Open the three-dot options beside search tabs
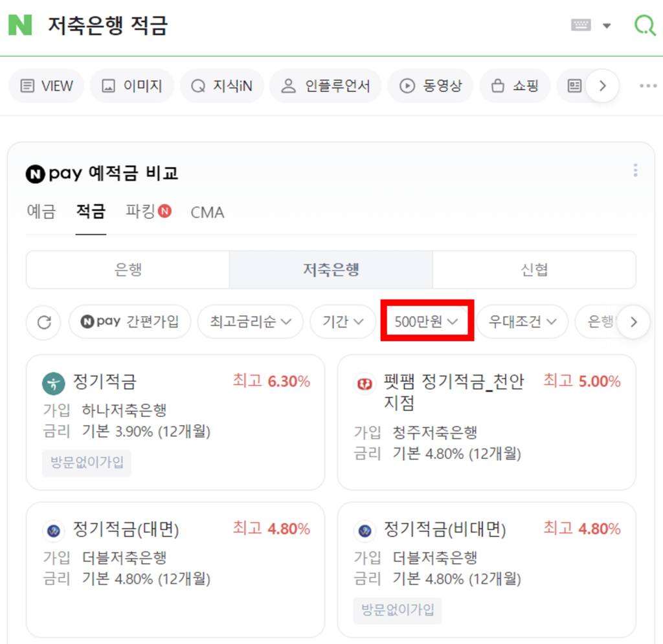 [647, 86]
